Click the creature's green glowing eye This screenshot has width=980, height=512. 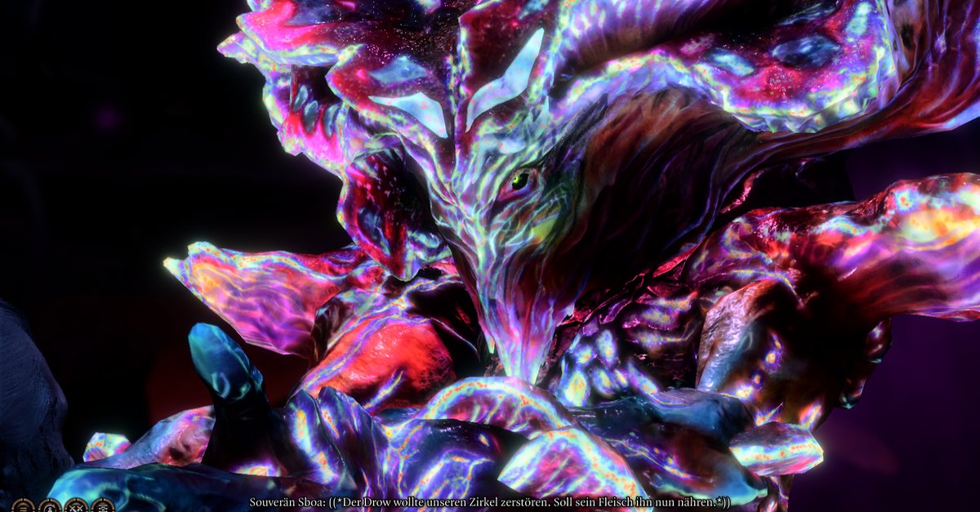pos(519,181)
